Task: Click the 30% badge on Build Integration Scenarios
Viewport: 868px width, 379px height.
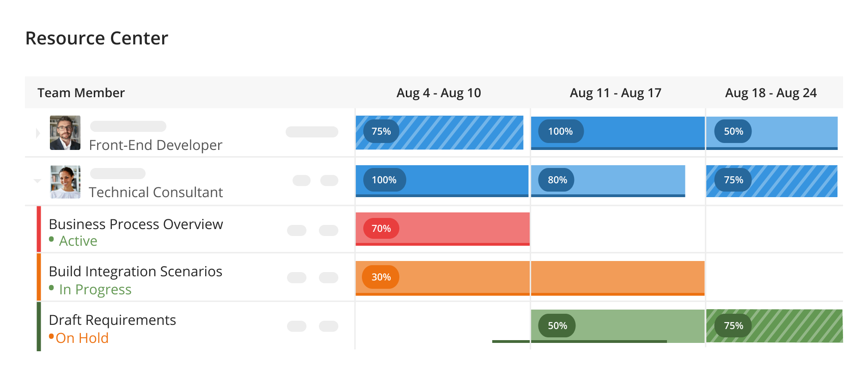Action: pyautogui.click(x=379, y=277)
